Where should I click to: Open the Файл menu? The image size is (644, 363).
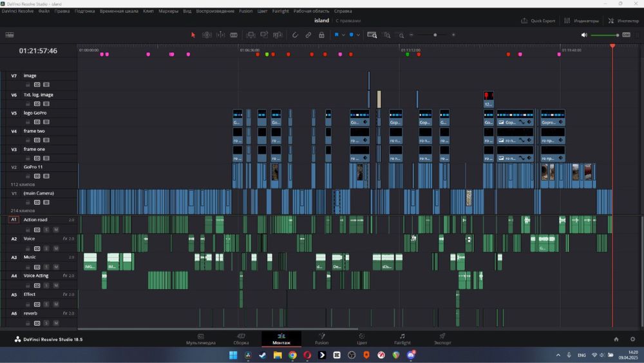(x=44, y=11)
